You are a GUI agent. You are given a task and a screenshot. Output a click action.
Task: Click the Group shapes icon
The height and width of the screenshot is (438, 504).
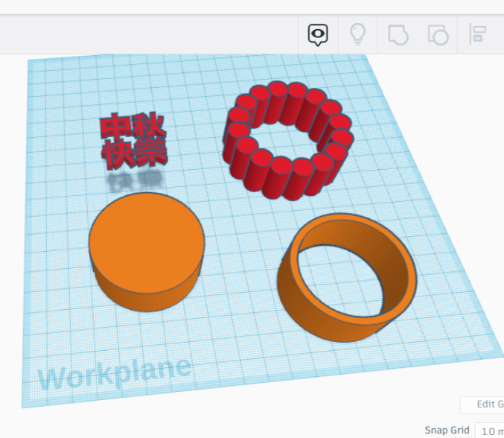click(x=398, y=34)
